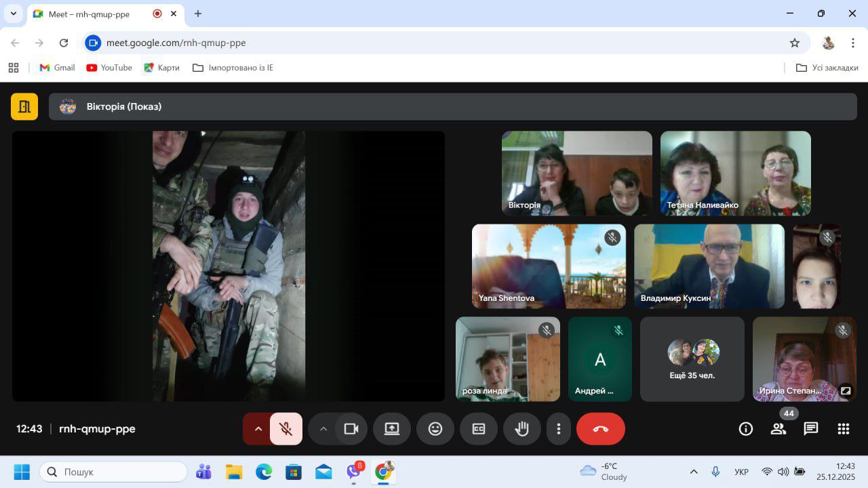The width and height of the screenshot is (868, 488).
Task: Show the participants list
Action: coord(778,429)
